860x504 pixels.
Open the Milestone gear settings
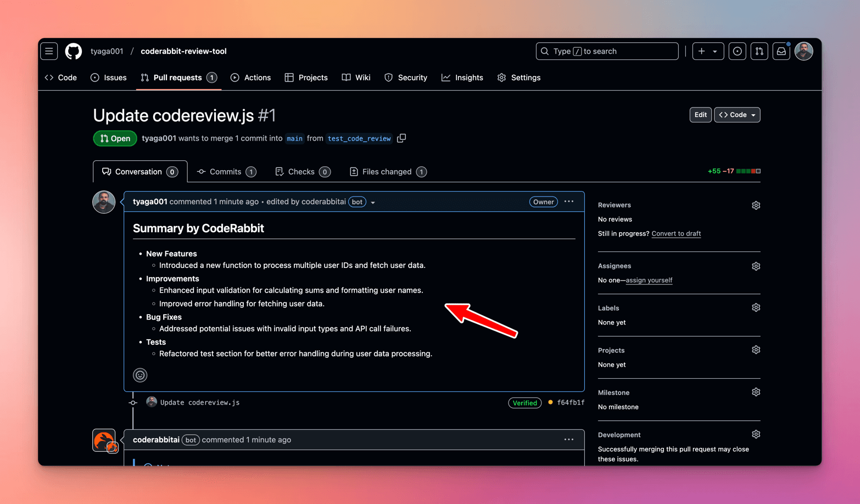(x=756, y=392)
